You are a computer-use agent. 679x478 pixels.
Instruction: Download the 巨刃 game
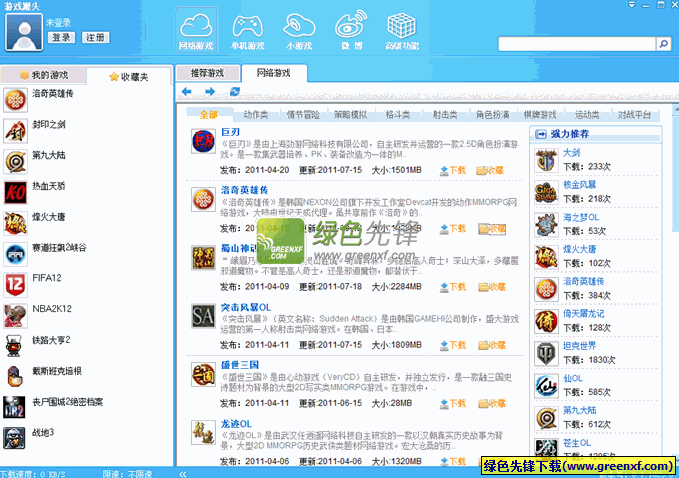point(453,171)
